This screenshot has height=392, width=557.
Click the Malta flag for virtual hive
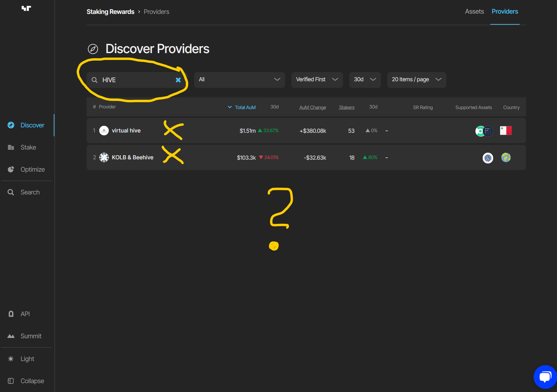(506, 131)
